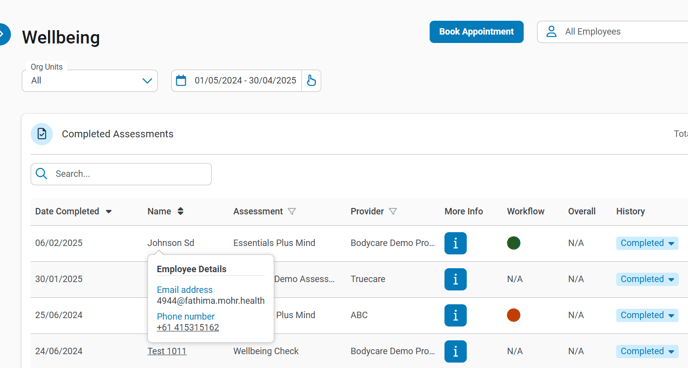This screenshot has height=368, width=688.
Task: Click the Overall column header
Action: pos(582,211)
